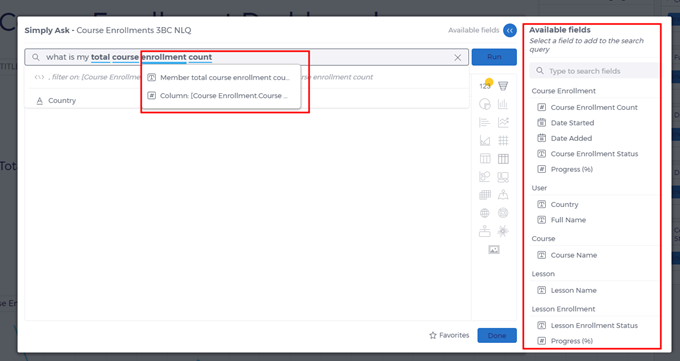This screenshot has width=680, height=361.
Task: Click into the Simply Ask query field
Action: (x=246, y=57)
